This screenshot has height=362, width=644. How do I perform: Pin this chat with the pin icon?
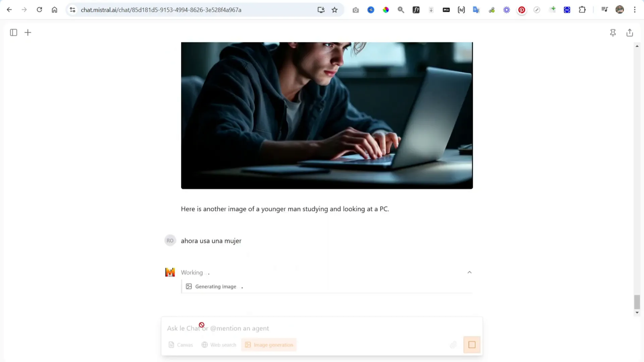pyautogui.click(x=613, y=33)
